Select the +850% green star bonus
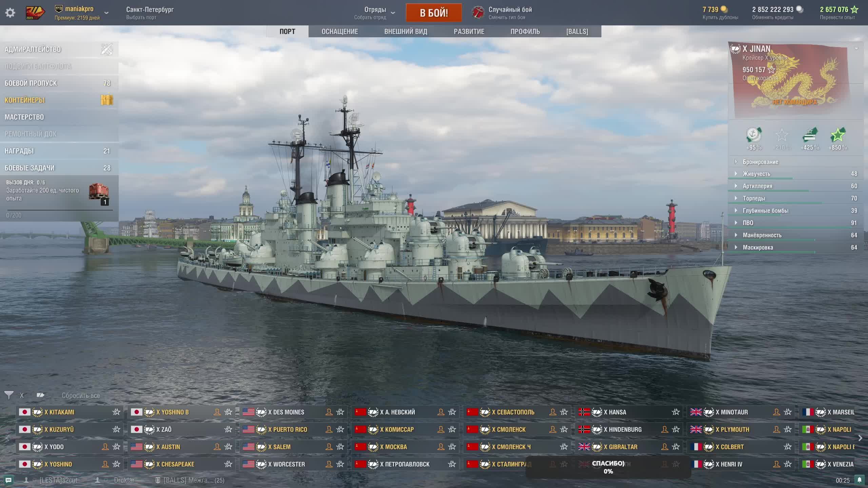Viewport: 868px width, 488px height. point(838,135)
